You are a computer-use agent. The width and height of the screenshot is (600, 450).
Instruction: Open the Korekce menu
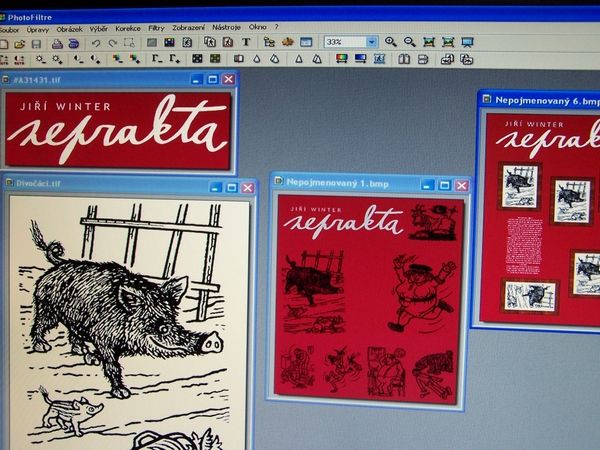[127, 29]
